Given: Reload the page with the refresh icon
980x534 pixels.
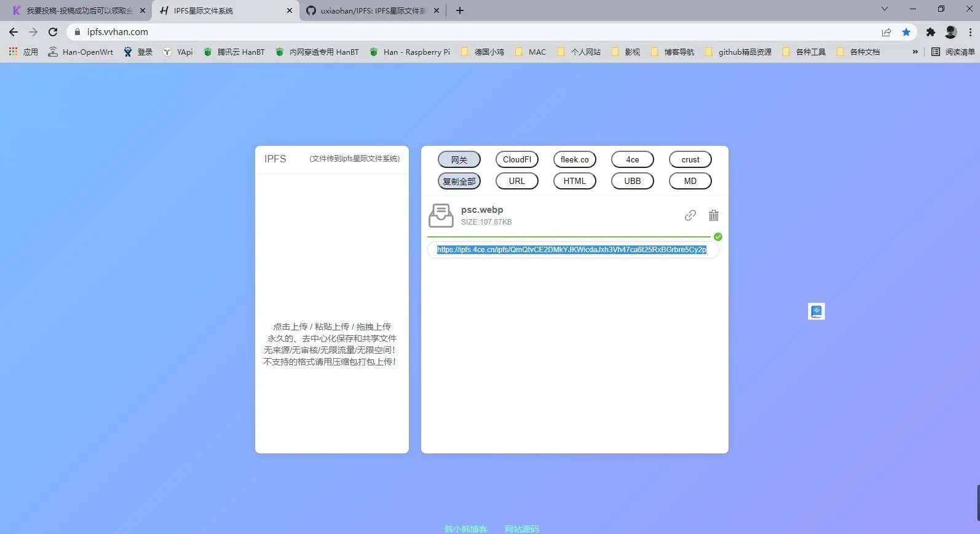Looking at the screenshot, I should [53, 32].
